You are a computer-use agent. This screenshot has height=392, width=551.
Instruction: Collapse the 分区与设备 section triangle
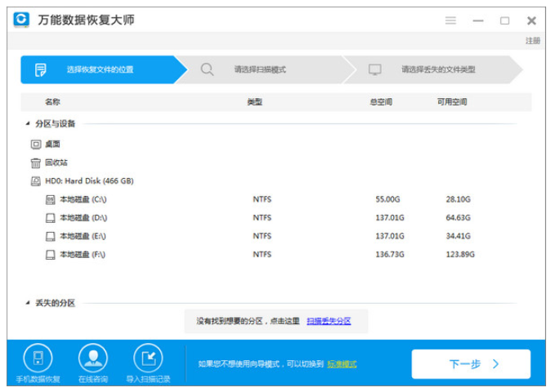coord(27,124)
